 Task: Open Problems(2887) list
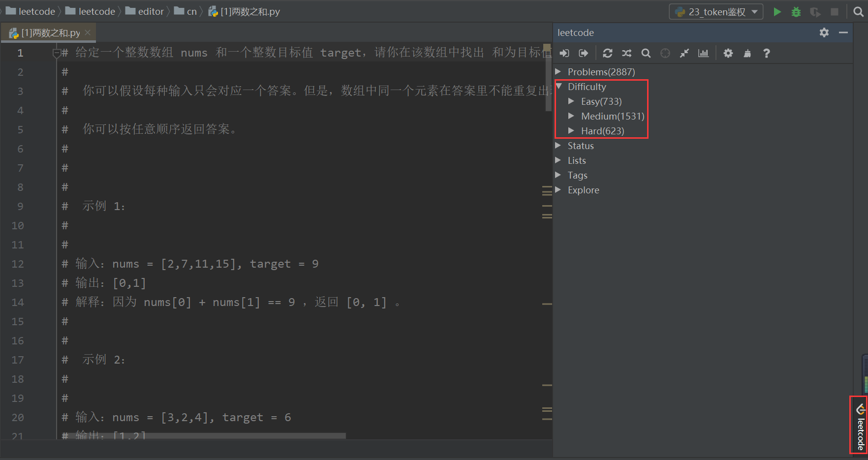click(601, 71)
